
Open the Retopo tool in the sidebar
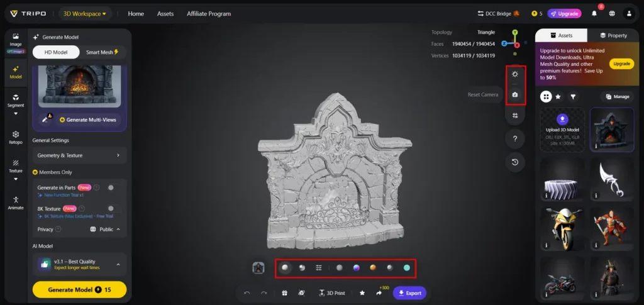pos(16,138)
